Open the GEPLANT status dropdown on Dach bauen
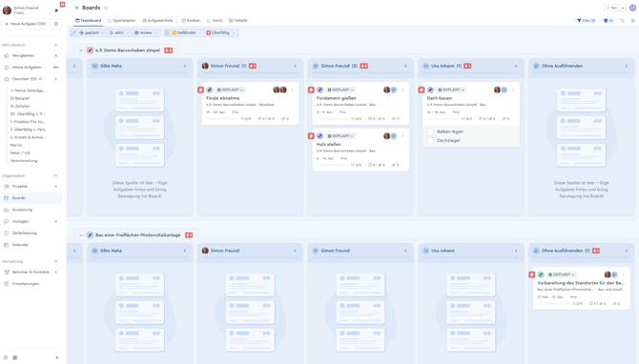639x364 pixels. [451, 90]
